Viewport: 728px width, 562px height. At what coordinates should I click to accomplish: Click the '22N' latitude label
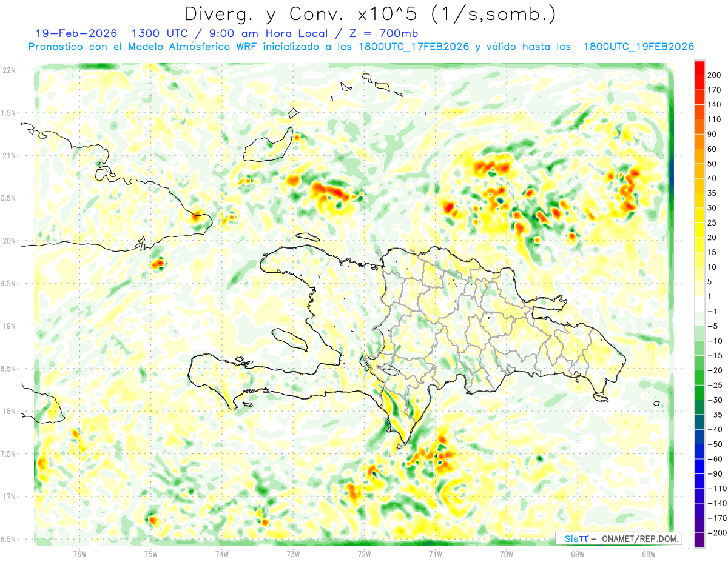[9, 70]
